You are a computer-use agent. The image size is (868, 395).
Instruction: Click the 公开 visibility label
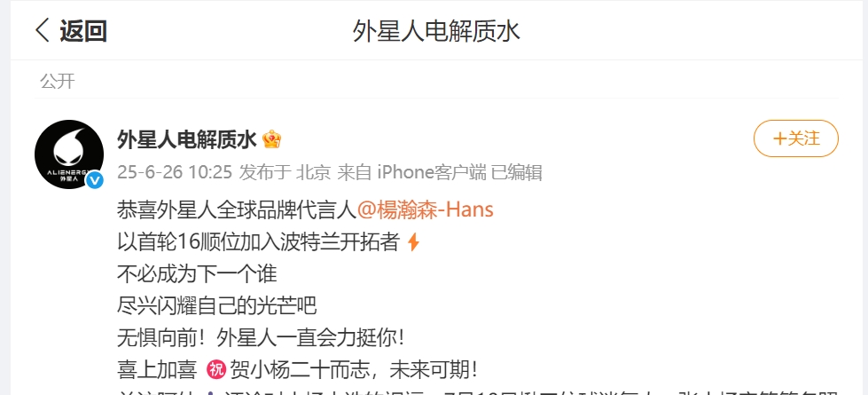click(x=57, y=82)
